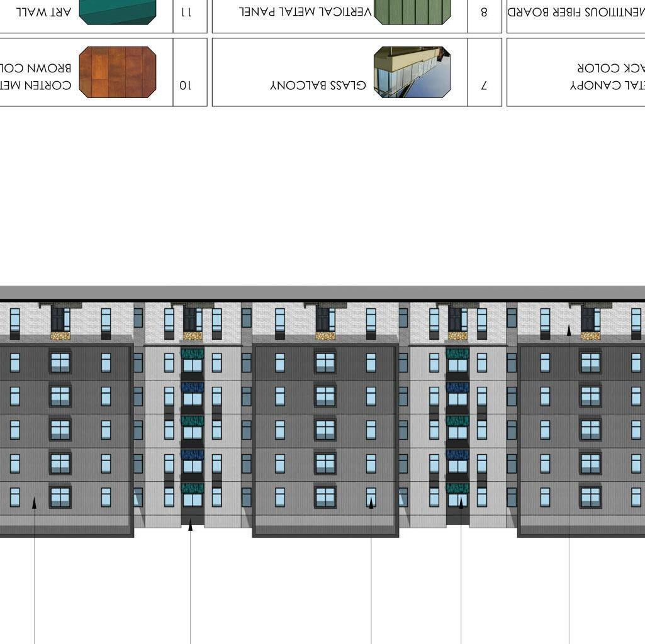Click the 'ART WALL' legend label

tap(44, 12)
